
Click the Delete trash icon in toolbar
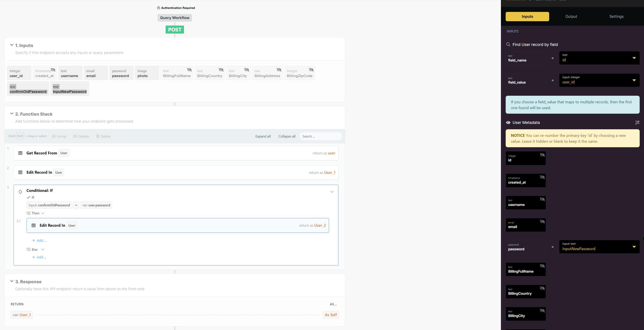(x=98, y=136)
